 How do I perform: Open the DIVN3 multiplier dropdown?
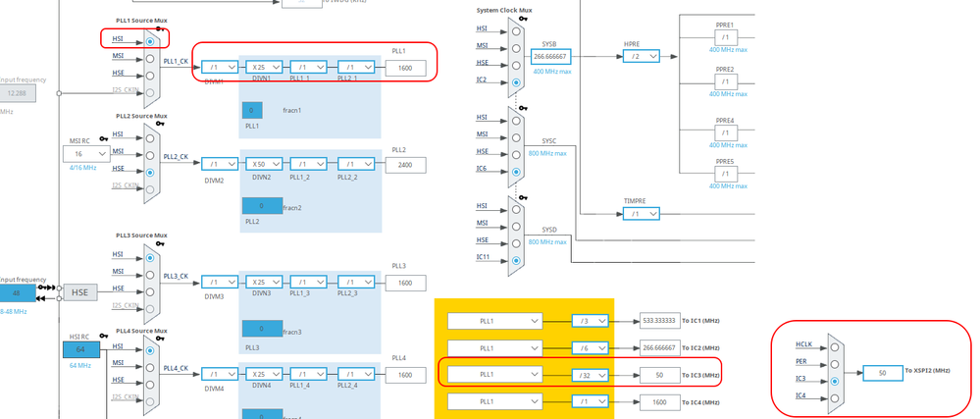click(x=264, y=282)
